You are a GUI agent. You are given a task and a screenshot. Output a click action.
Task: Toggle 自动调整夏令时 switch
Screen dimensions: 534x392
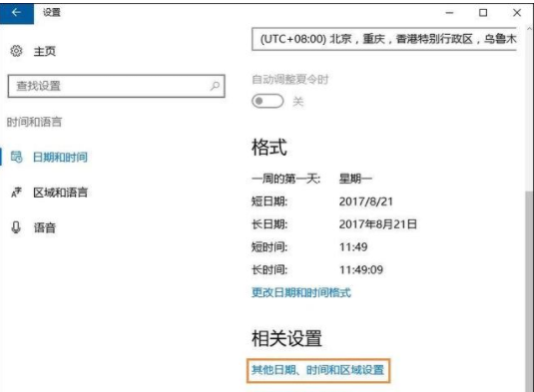click(267, 101)
